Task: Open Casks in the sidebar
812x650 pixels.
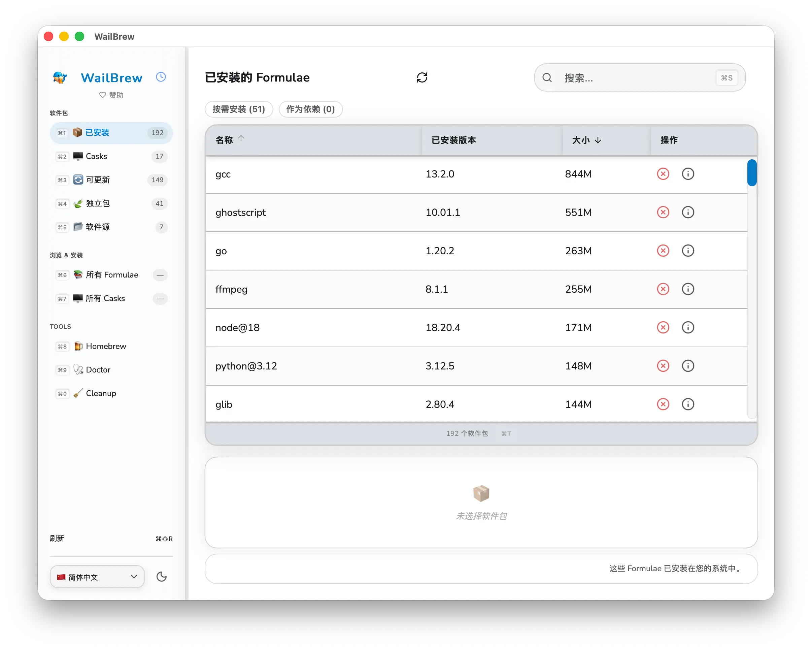Action: (x=111, y=156)
